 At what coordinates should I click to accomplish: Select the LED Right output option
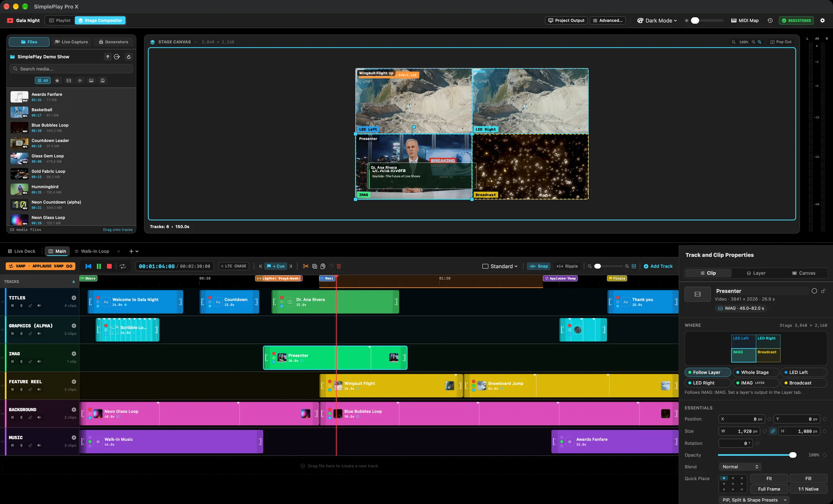click(707, 383)
